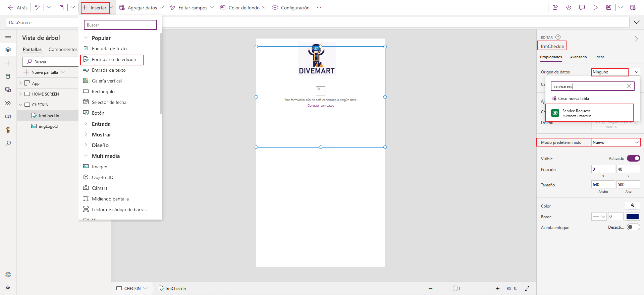Screen dimensions: 644x295
Task: Clear the service req search text
Action: click(x=629, y=86)
